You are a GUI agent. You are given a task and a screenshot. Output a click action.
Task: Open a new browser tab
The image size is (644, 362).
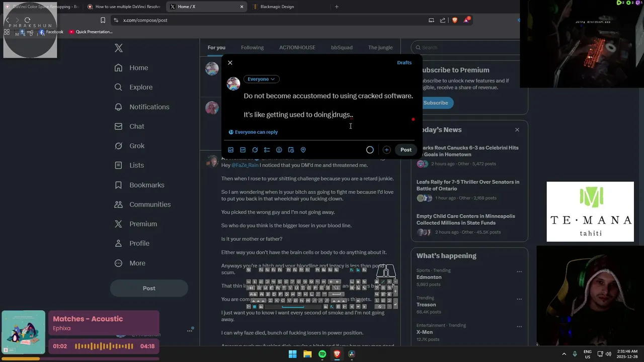[337, 7]
